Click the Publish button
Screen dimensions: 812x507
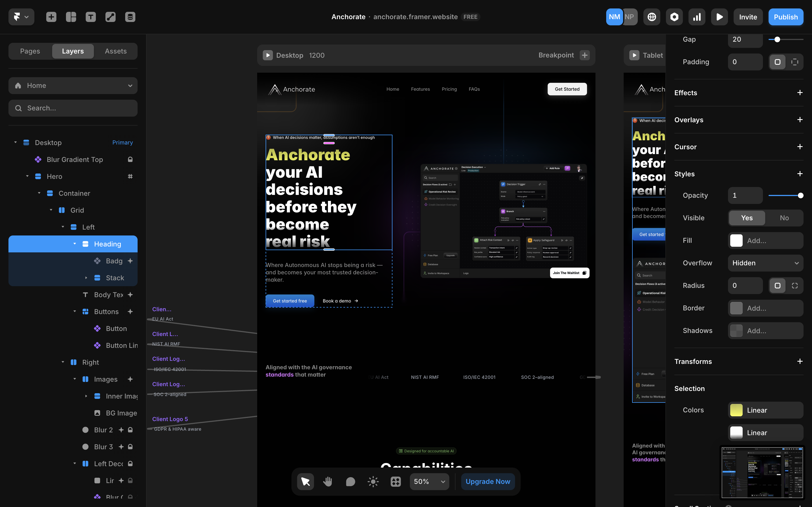pyautogui.click(x=785, y=17)
